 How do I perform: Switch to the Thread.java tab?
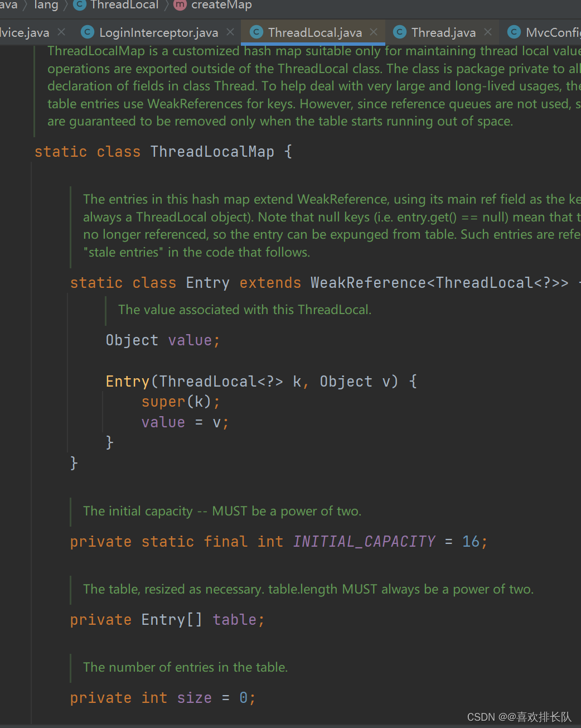pos(443,32)
